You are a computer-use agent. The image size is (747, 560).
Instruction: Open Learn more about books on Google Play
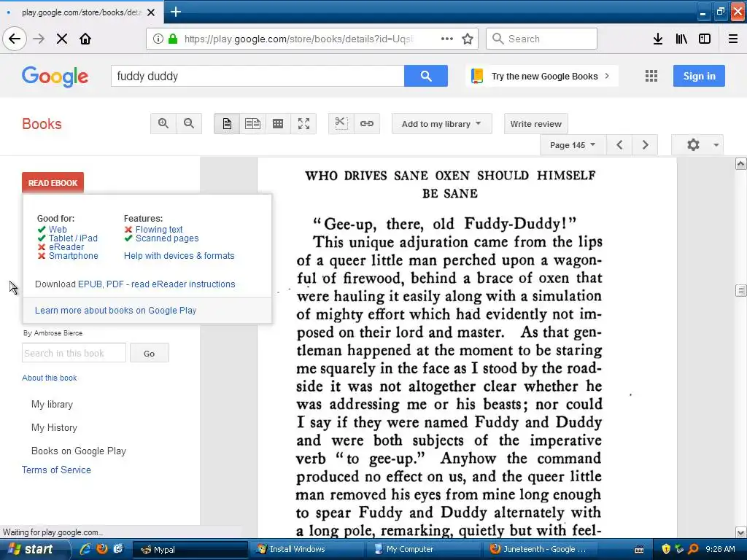click(x=116, y=311)
